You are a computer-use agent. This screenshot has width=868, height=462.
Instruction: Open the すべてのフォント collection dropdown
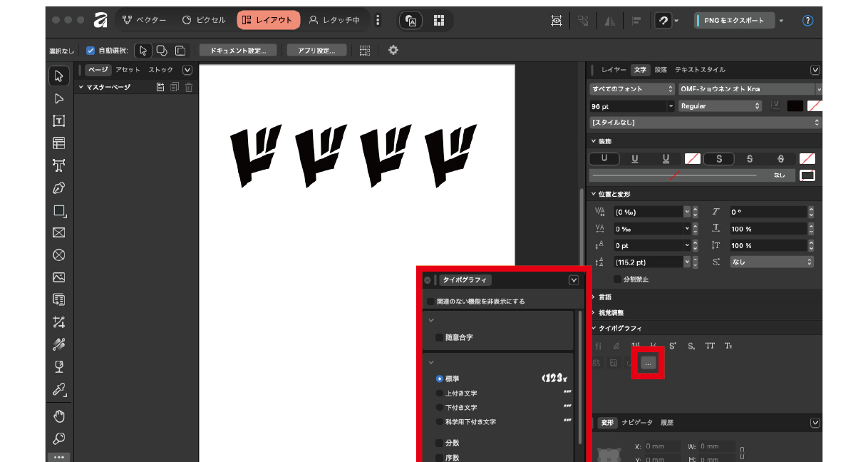(631, 89)
